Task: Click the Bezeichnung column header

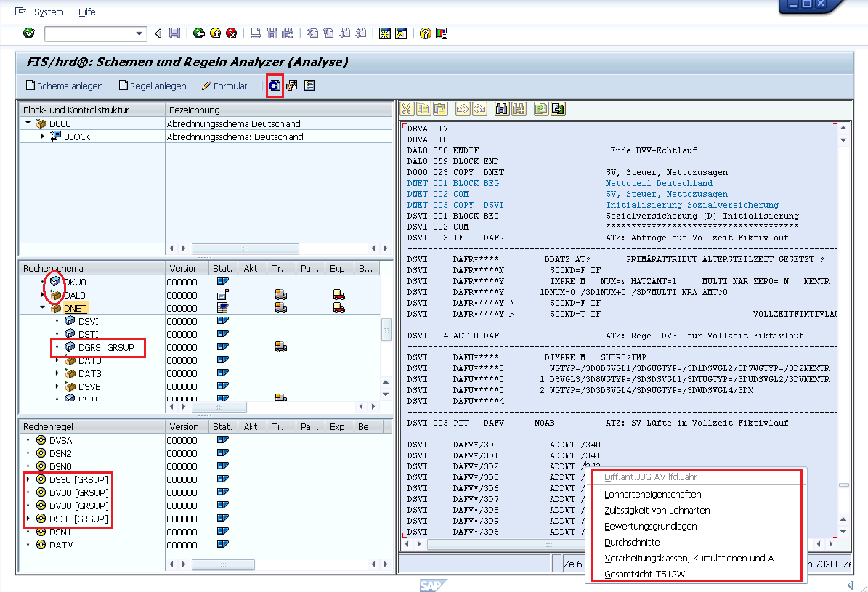Action: point(279,110)
